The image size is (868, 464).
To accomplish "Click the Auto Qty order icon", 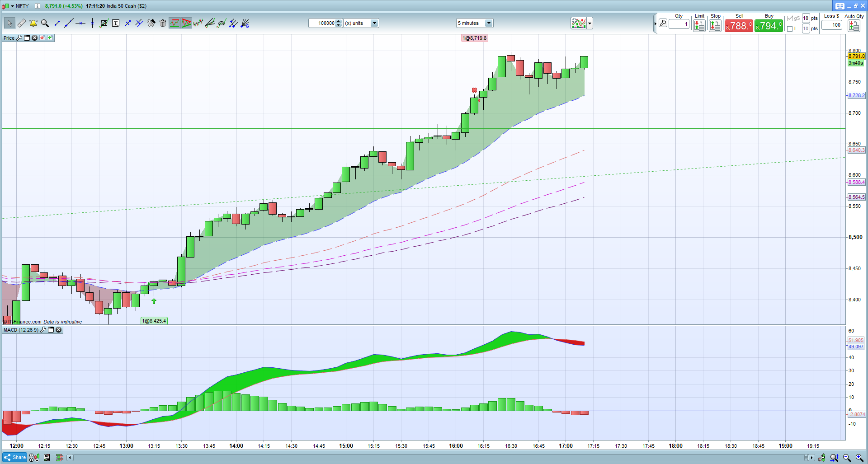I will coord(854,26).
